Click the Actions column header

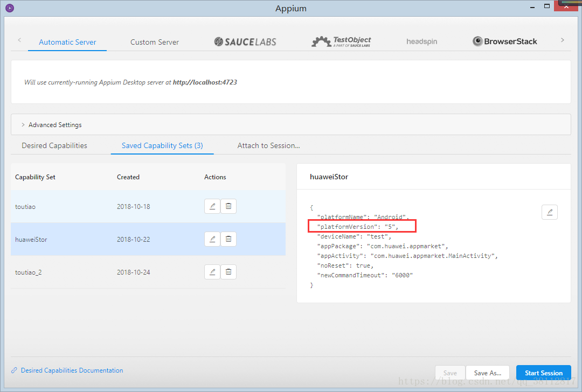[215, 177]
